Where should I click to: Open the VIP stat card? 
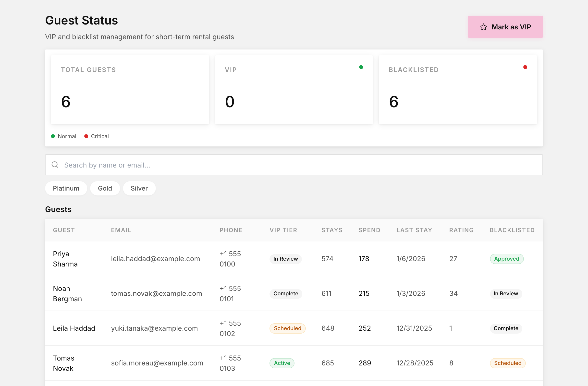(x=294, y=90)
